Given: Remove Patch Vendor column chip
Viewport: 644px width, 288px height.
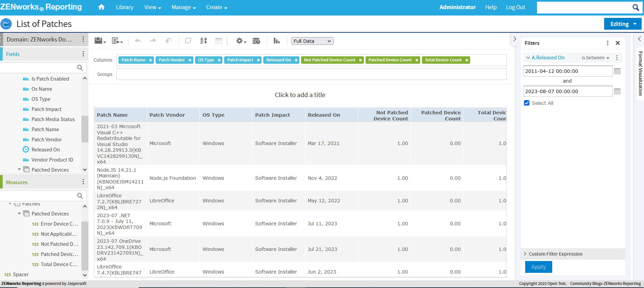Looking at the screenshot, I should click(190, 60).
